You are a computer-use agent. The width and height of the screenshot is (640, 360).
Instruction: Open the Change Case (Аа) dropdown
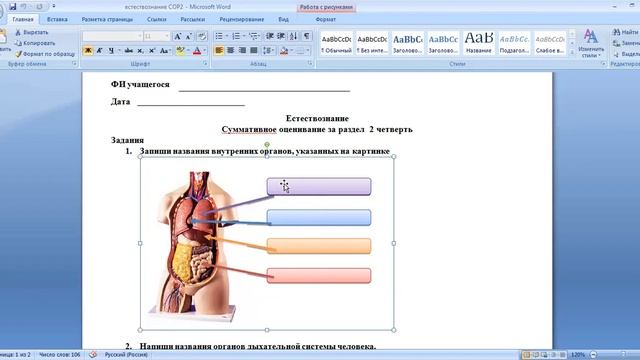tap(165, 51)
